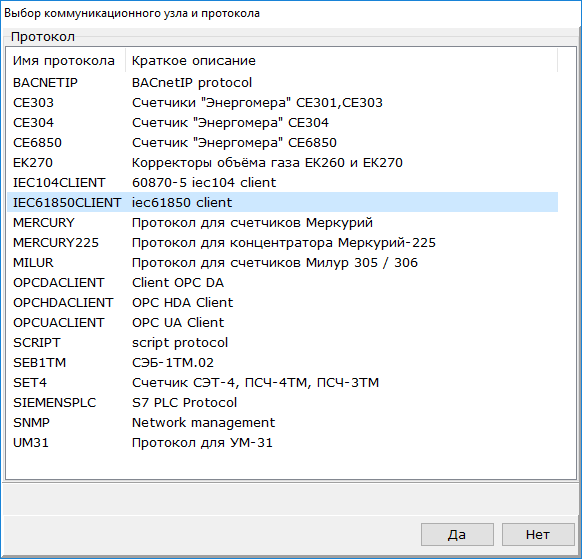This screenshot has width=582, height=559.
Task: Click description '60870-5 iec104 client'
Action: click(204, 183)
